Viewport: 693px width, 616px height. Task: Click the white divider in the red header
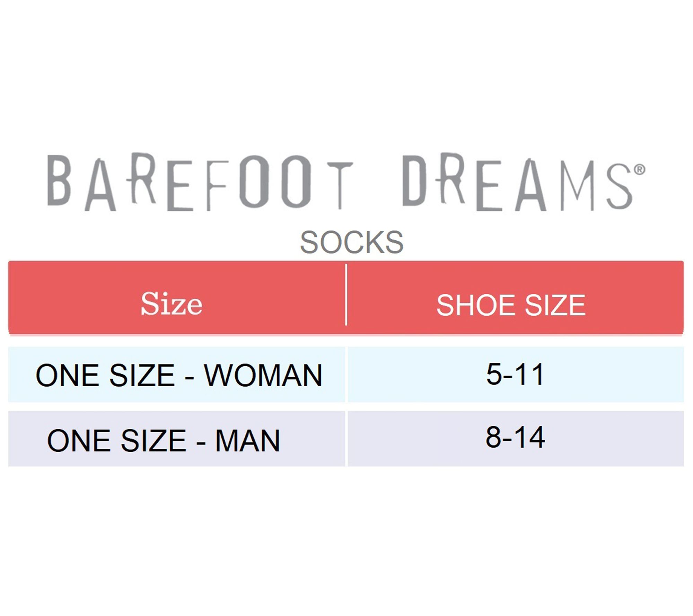click(346, 295)
